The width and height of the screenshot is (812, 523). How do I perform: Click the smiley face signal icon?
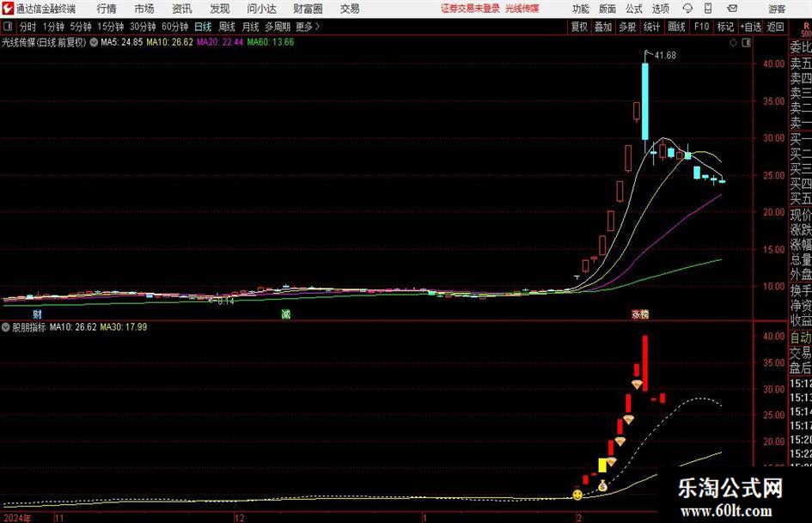click(577, 495)
